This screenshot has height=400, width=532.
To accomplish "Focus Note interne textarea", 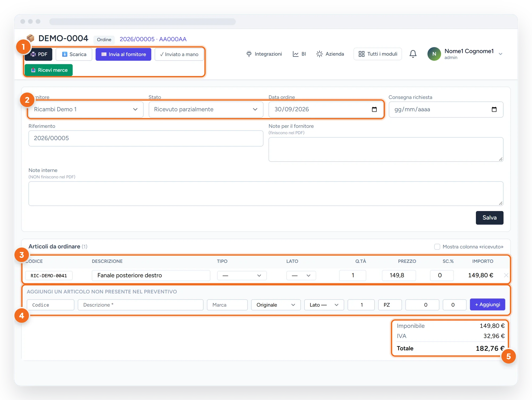I will 266,193.
